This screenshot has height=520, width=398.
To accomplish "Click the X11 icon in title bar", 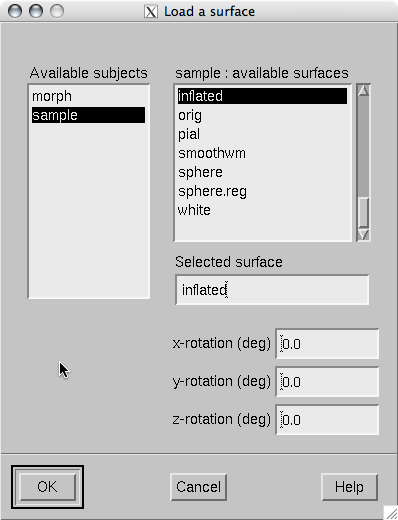I will (x=151, y=12).
